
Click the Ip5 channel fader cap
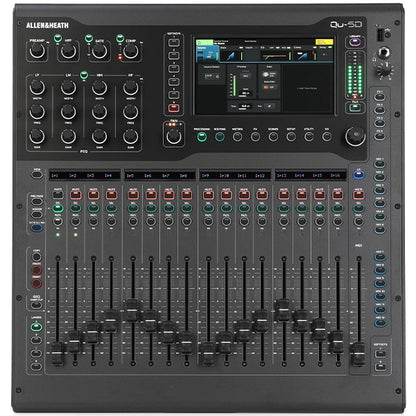tap(133, 310)
